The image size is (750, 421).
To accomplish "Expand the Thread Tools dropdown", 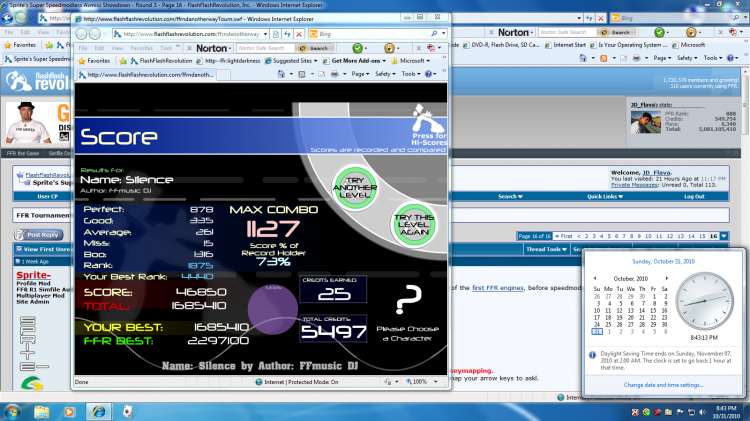I will click(546, 249).
